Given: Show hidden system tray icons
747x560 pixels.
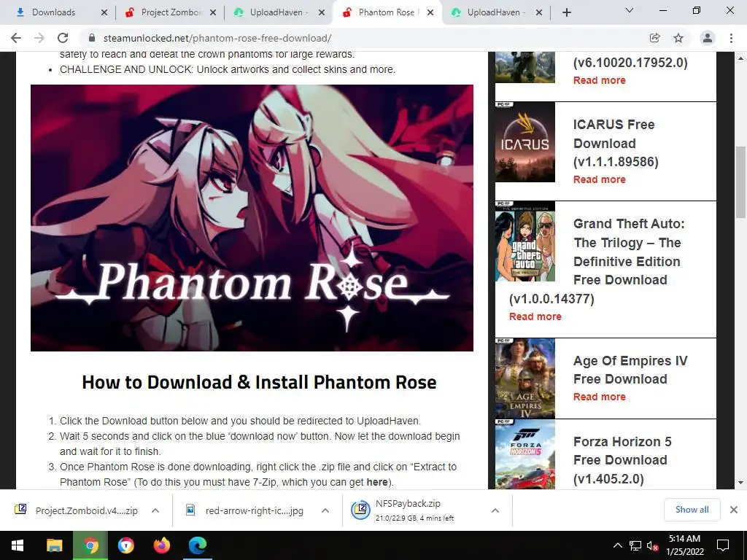Looking at the screenshot, I should (x=617, y=545).
